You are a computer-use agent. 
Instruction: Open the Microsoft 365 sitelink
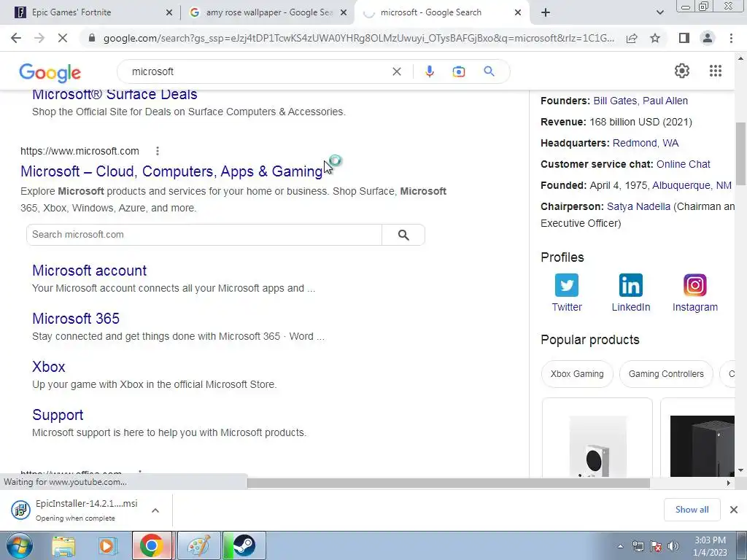tap(76, 319)
